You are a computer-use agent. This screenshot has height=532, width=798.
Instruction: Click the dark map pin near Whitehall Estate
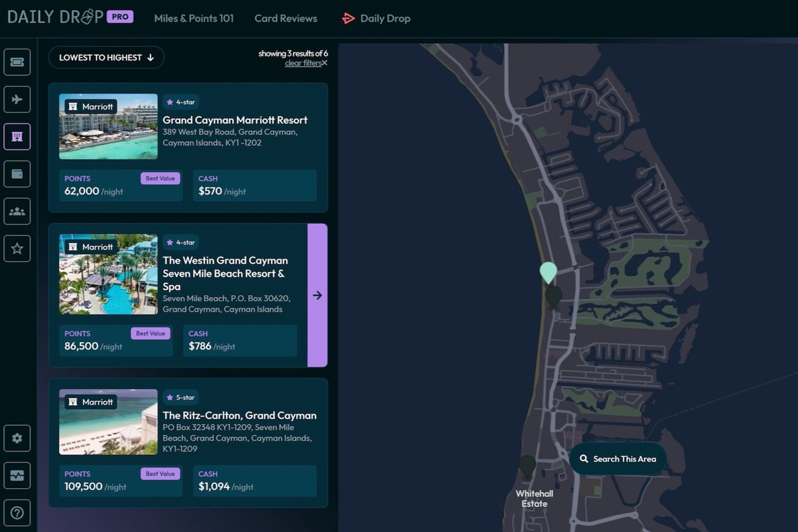(527, 467)
